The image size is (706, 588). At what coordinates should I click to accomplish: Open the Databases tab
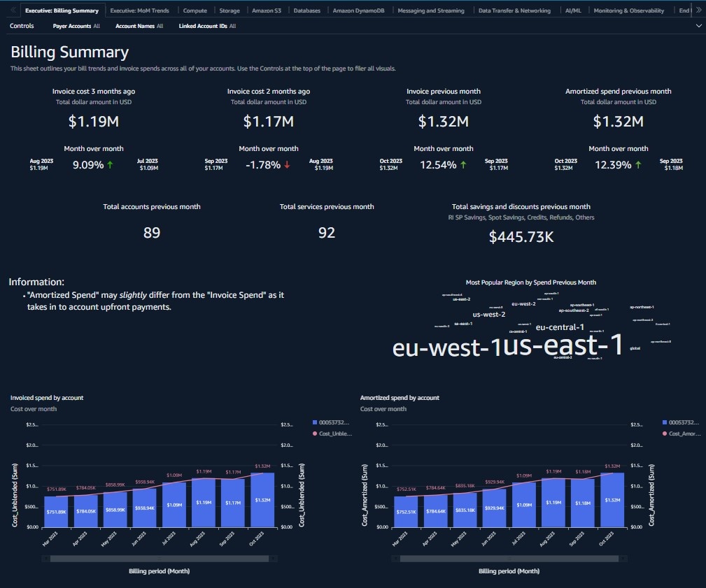pyautogui.click(x=307, y=10)
